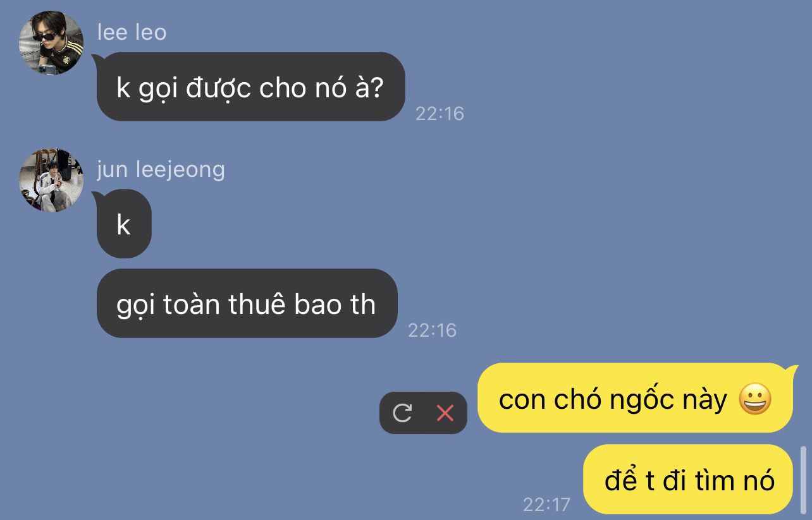Click the 22:17 timestamp

pyautogui.click(x=546, y=504)
